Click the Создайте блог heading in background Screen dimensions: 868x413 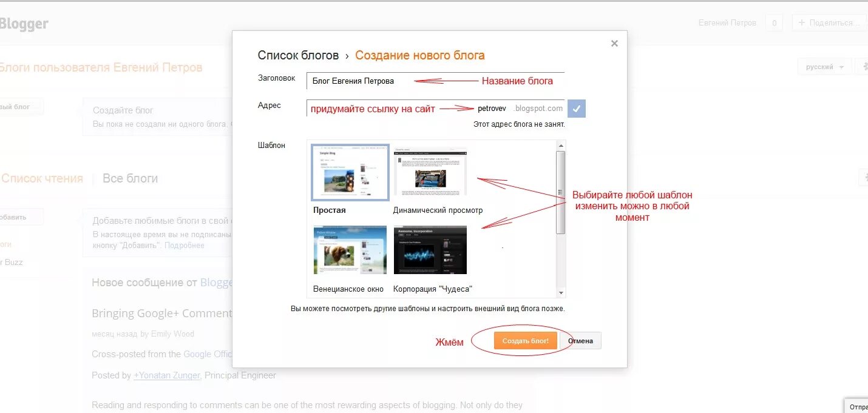click(123, 110)
